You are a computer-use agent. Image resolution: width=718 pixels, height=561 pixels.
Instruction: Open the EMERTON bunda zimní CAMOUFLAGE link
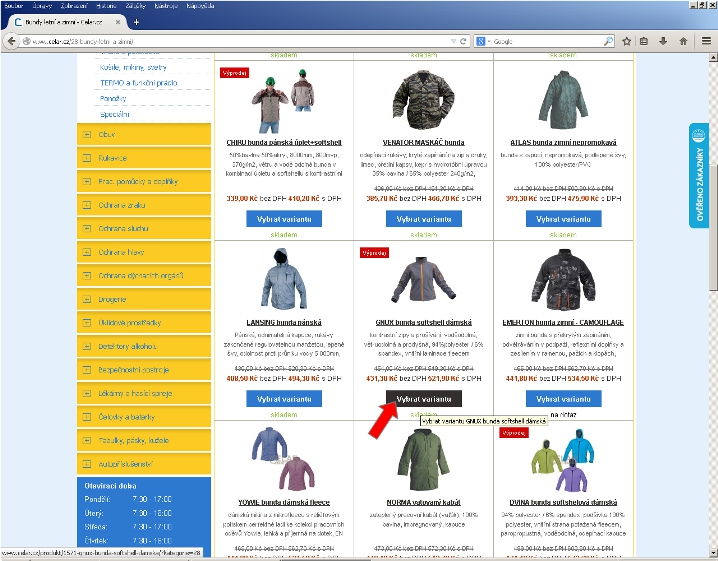click(x=563, y=322)
